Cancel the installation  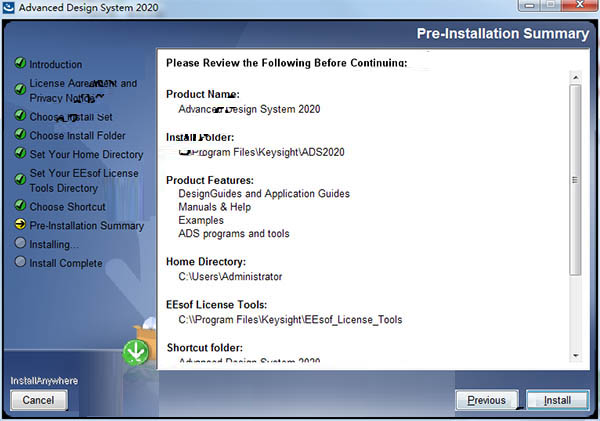(x=39, y=400)
